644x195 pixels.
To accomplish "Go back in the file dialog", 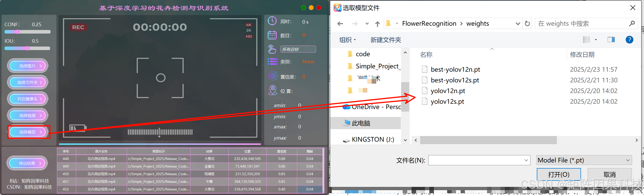I will pos(340,24).
